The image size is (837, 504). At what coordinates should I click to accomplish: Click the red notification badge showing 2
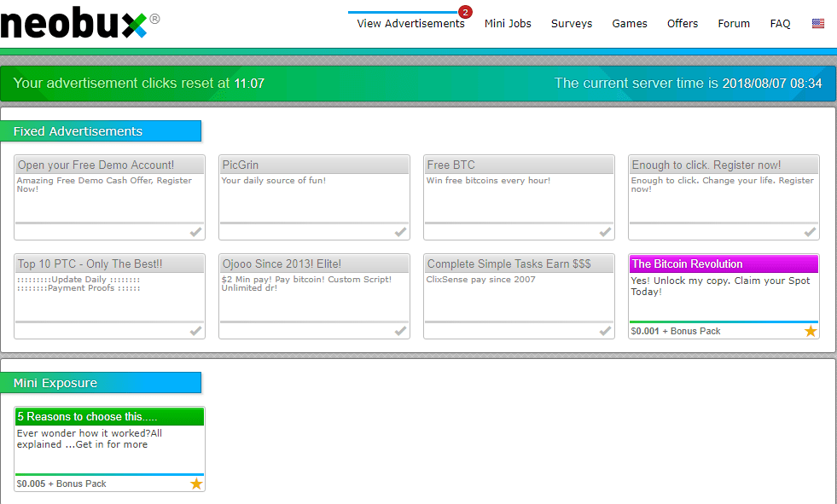466,12
